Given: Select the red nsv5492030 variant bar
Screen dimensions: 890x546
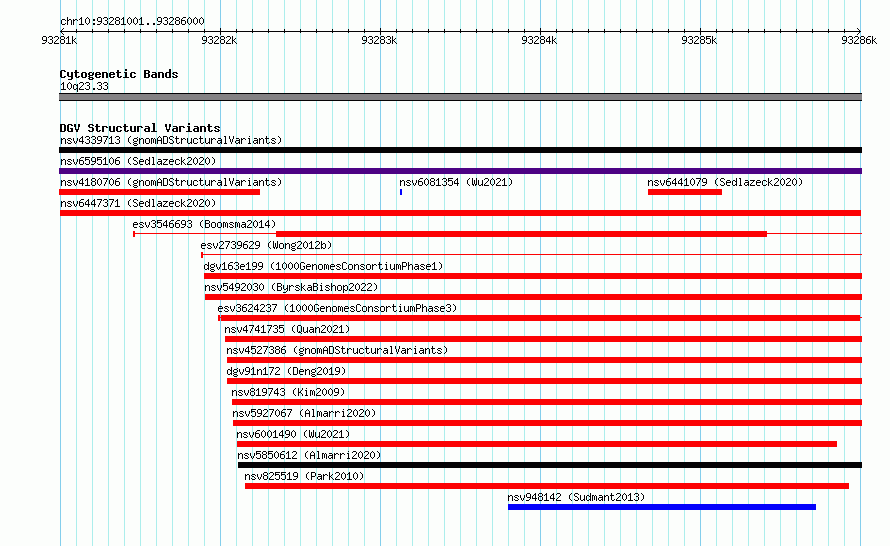Looking at the screenshot, I should pyautogui.click(x=534, y=297).
